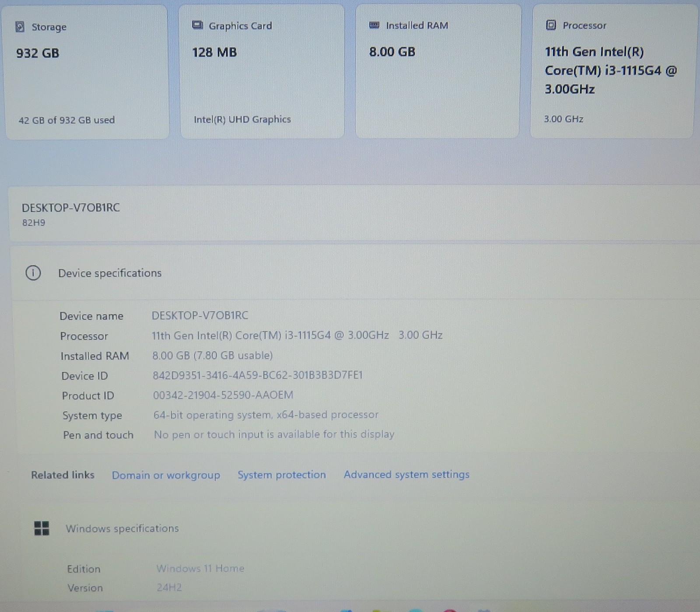Viewport: 700px width, 612px height.
Task: Select the 8.00 GB value in Installed RAM card
Action: 392,52
